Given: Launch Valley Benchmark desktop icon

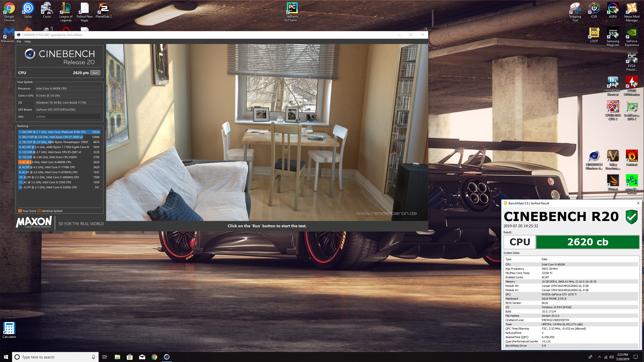Looking at the screenshot, I should 613,160.
